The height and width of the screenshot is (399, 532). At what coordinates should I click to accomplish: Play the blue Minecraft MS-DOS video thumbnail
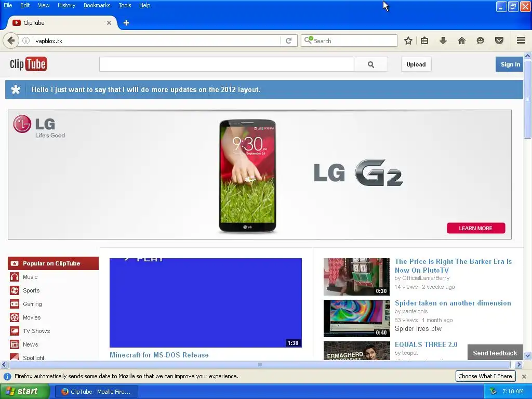[206, 303]
